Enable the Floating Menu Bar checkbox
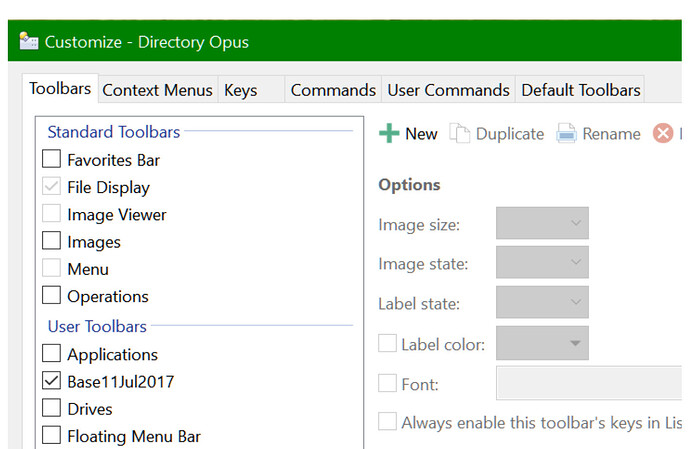 point(51,435)
